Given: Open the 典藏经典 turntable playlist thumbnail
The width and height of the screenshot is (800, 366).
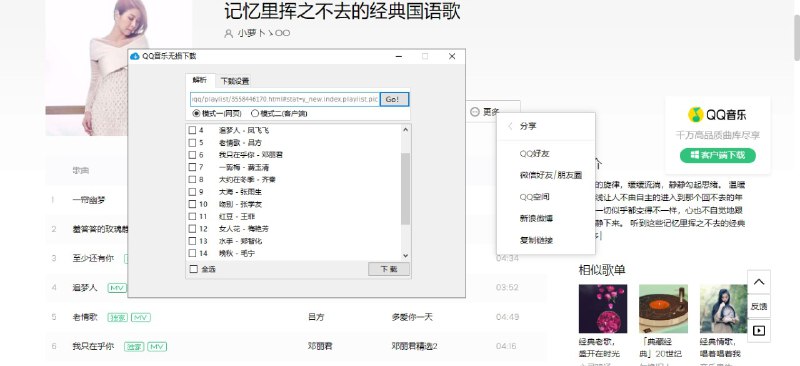Looking at the screenshot, I should coord(663,309).
